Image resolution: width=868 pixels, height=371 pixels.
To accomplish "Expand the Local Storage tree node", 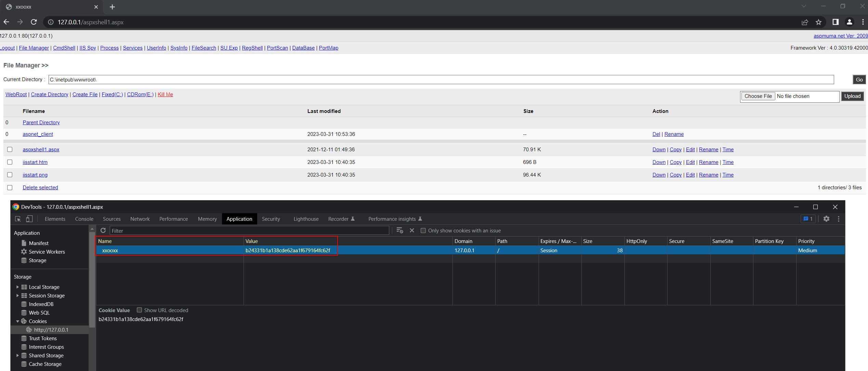I will click(x=17, y=287).
